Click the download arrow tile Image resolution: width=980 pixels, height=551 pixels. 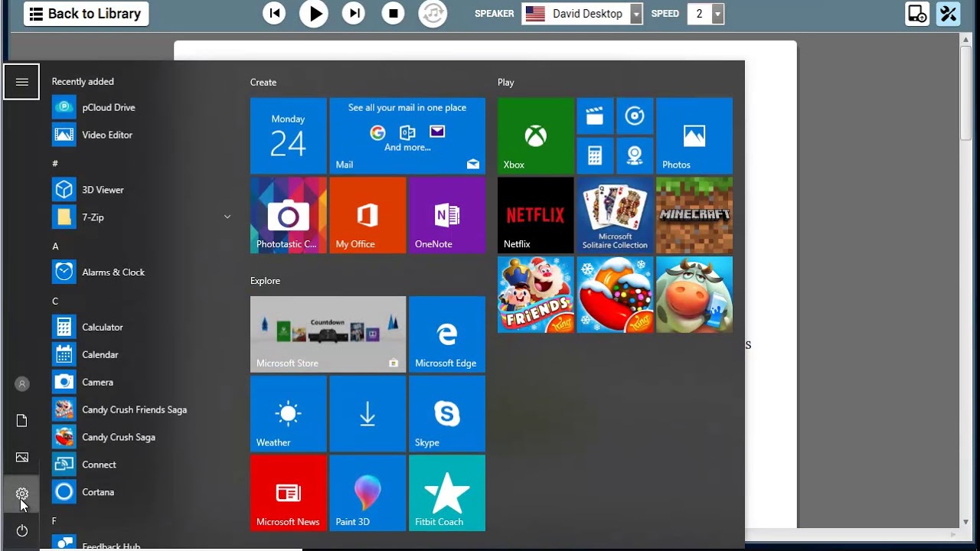coord(367,414)
